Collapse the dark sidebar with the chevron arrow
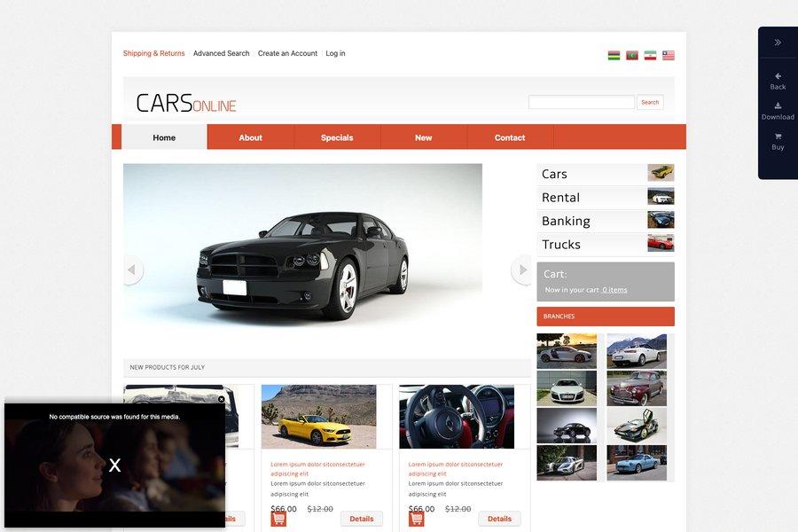The width and height of the screenshot is (798, 532). pos(778,41)
